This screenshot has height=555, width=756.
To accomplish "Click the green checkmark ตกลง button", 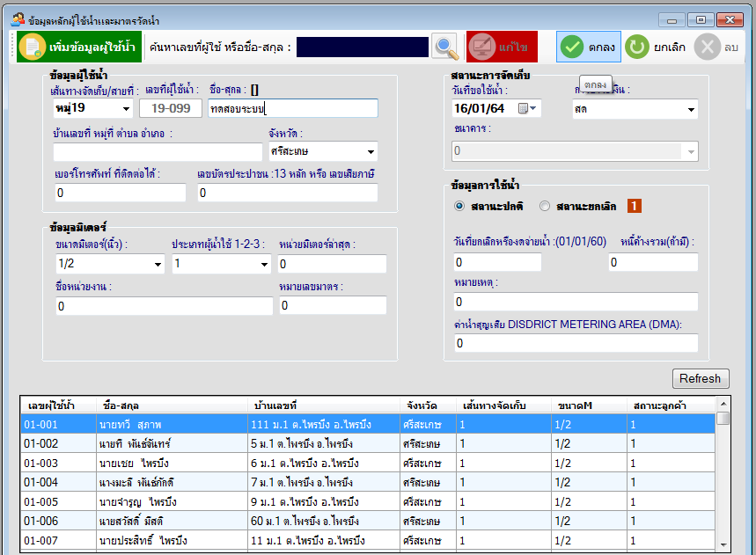I will pyautogui.click(x=572, y=47).
